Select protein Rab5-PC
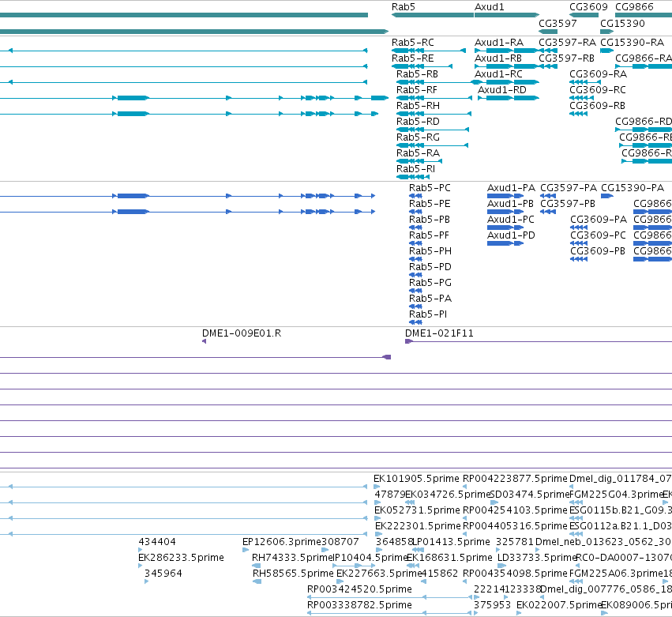The width and height of the screenshot is (672, 617). point(430,188)
